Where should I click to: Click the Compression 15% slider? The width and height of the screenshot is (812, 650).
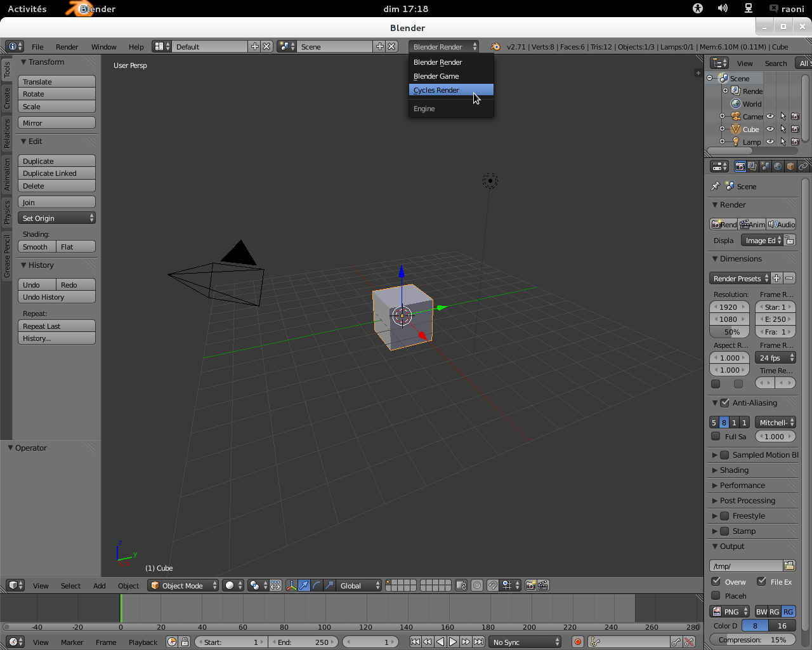click(x=752, y=640)
